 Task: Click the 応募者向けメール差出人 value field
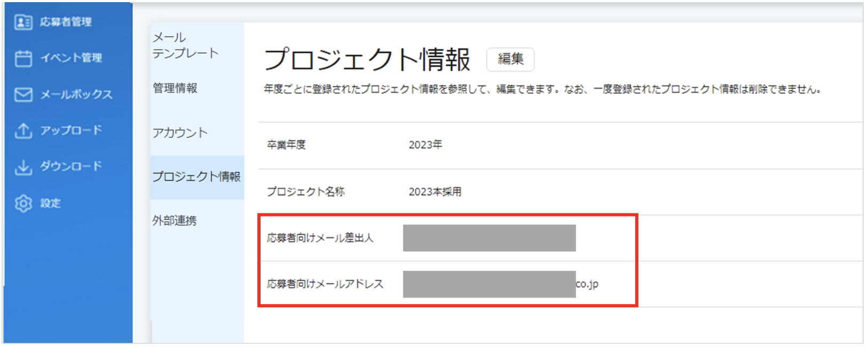click(x=489, y=238)
